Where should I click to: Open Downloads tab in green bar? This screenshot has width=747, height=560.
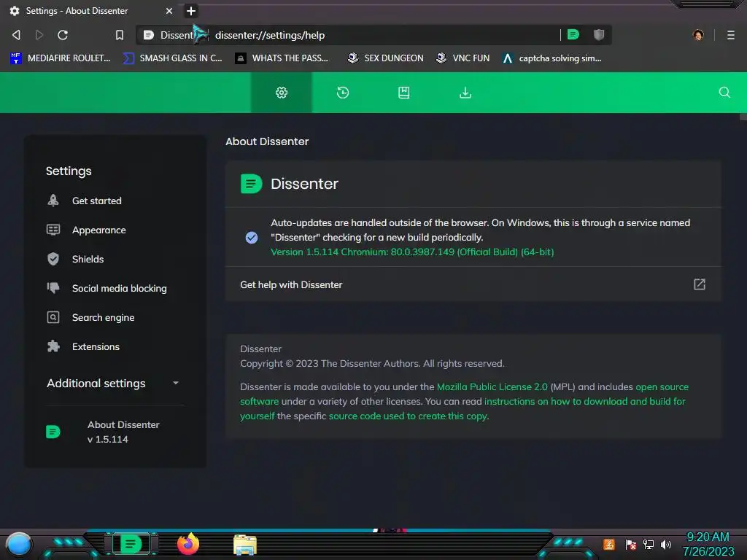[x=465, y=93]
